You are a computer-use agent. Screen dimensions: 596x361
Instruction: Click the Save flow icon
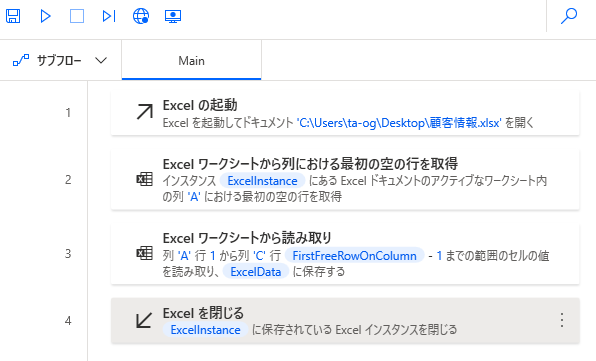point(13,16)
